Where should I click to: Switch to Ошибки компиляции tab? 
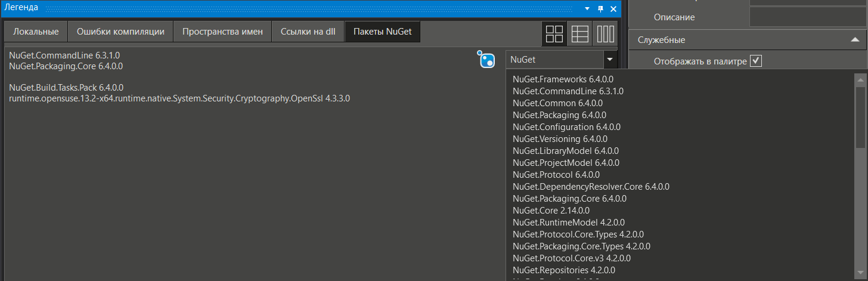click(x=120, y=32)
